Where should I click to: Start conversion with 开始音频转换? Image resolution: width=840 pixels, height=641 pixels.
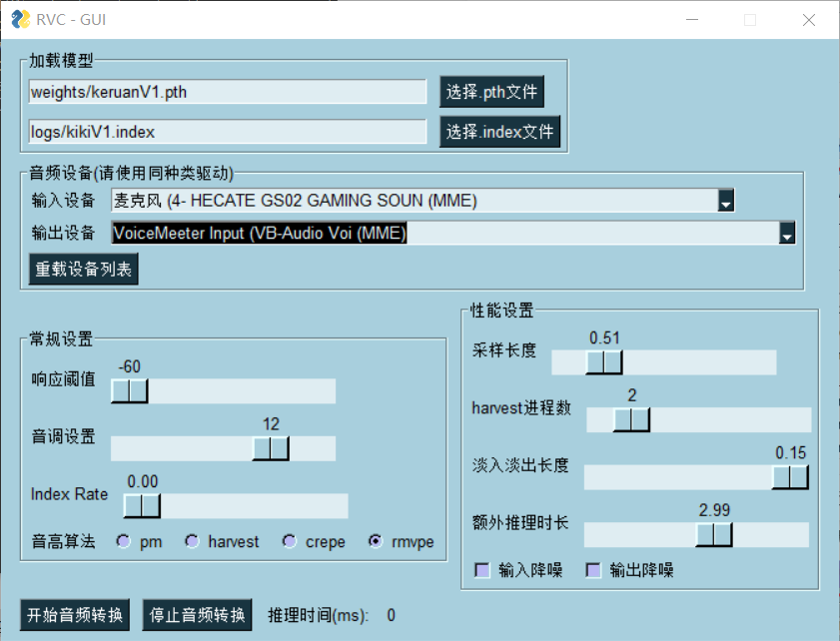click(75, 615)
